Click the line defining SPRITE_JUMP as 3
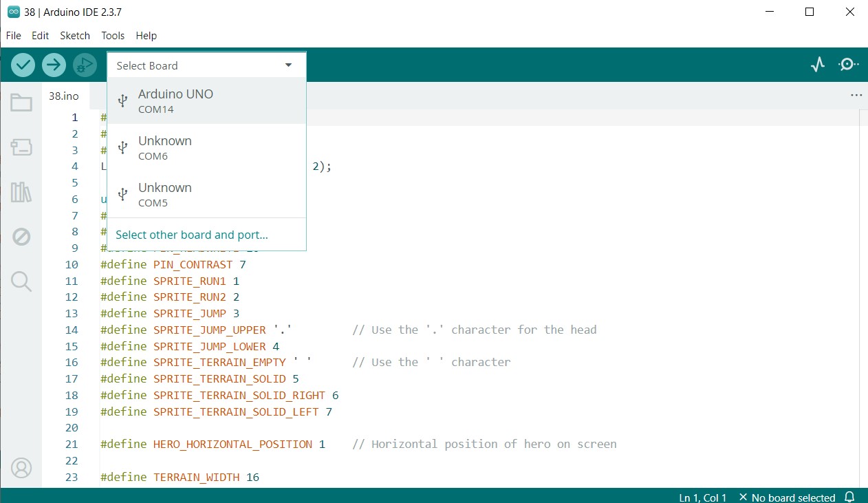 (170, 313)
